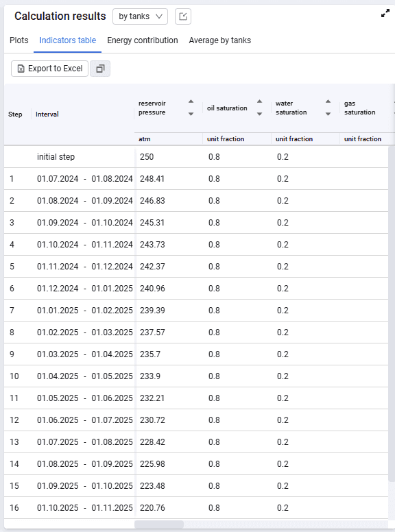Click the 'atm' unit label

[145, 139]
